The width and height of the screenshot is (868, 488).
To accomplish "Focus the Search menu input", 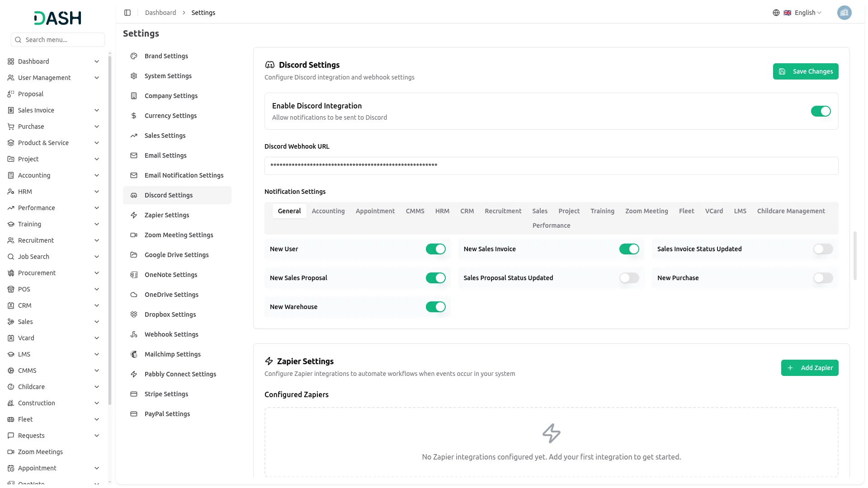I will [58, 40].
